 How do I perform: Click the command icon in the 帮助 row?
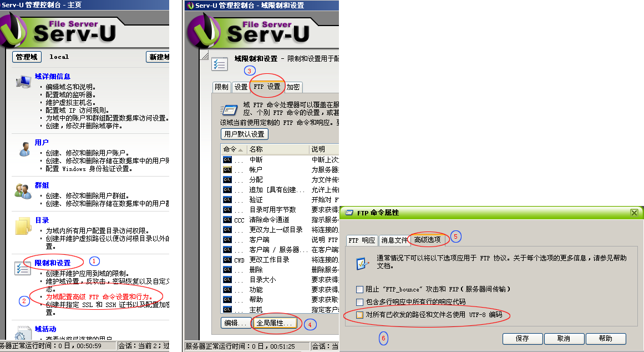click(227, 300)
